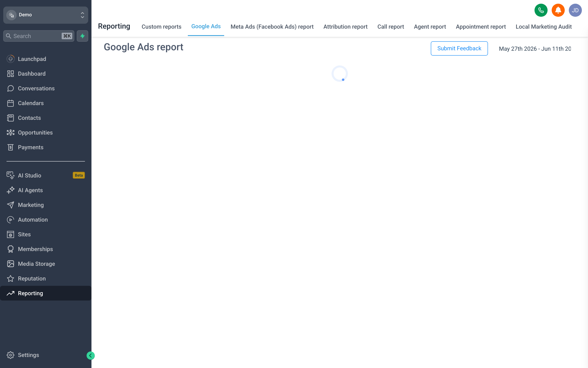
Task: Focus the sidebar Search field
Action: point(39,36)
